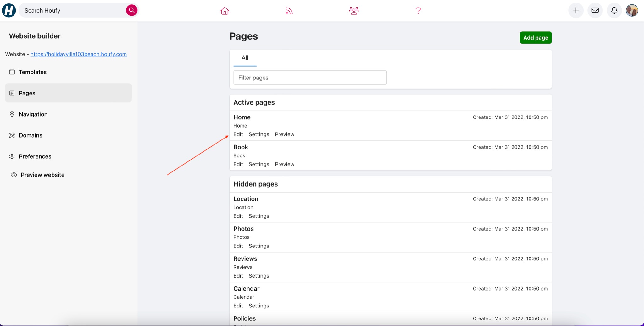Open the help question mark icon
This screenshot has height=326, width=644.
coord(418,11)
